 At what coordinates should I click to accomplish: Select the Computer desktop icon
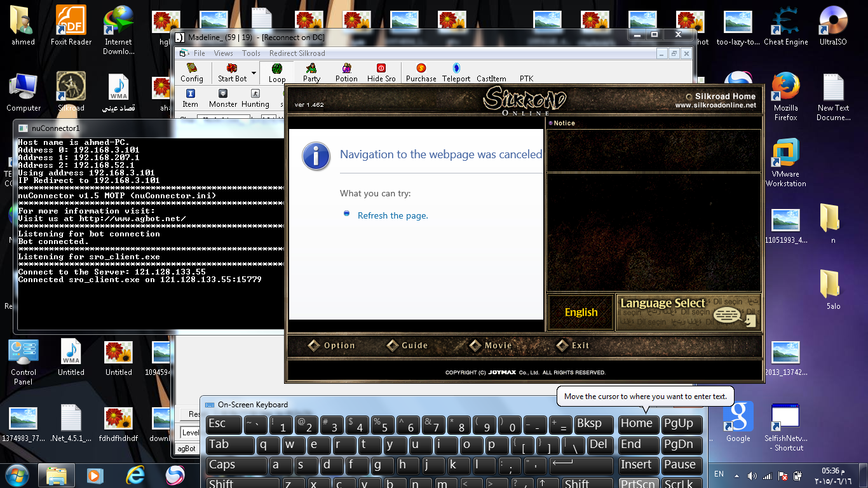[x=24, y=92]
